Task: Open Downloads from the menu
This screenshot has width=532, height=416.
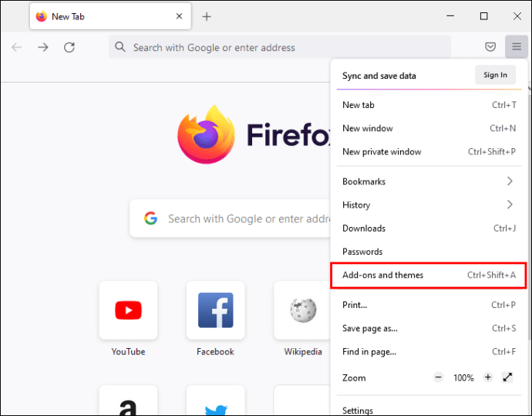Action: click(429, 228)
